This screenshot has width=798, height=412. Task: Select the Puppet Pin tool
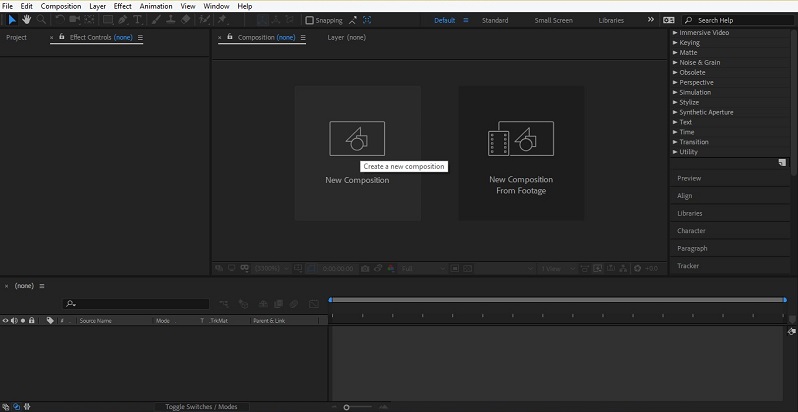point(223,20)
